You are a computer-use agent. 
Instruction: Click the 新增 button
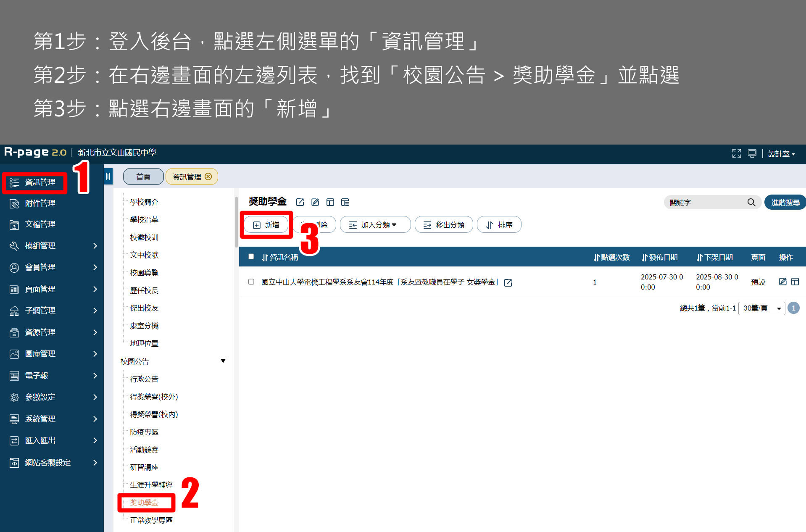(266, 225)
